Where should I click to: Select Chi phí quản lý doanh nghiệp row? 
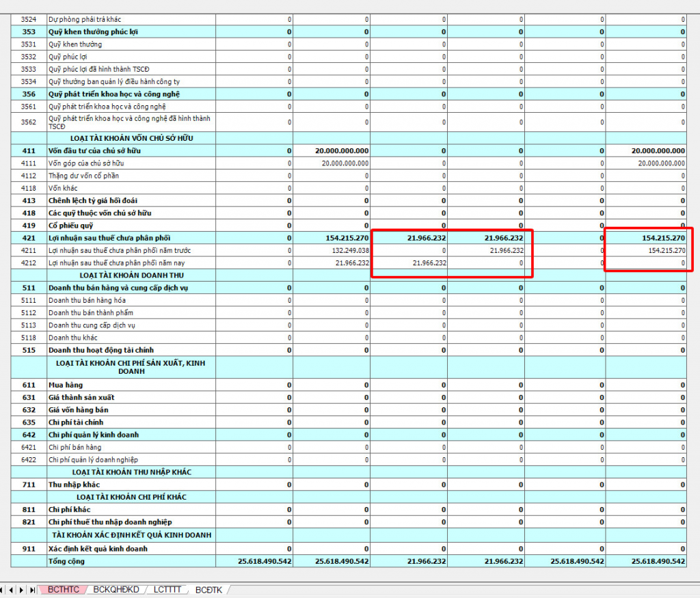pyautogui.click(x=131, y=460)
